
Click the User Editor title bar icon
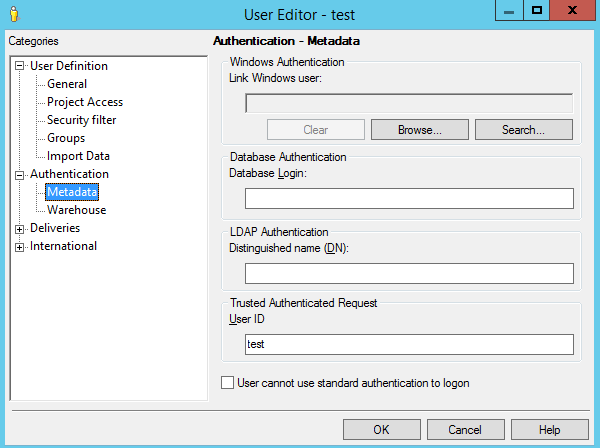click(x=13, y=14)
